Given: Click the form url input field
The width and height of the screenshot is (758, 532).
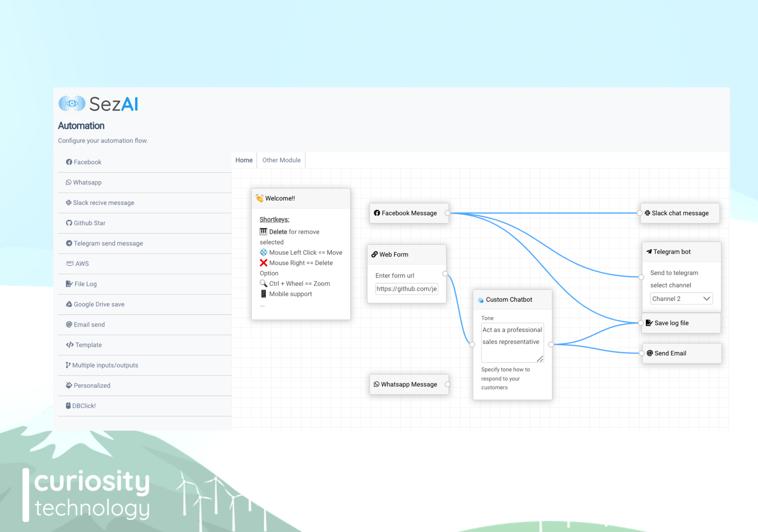Looking at the screenshot, I should click(406, 289).
